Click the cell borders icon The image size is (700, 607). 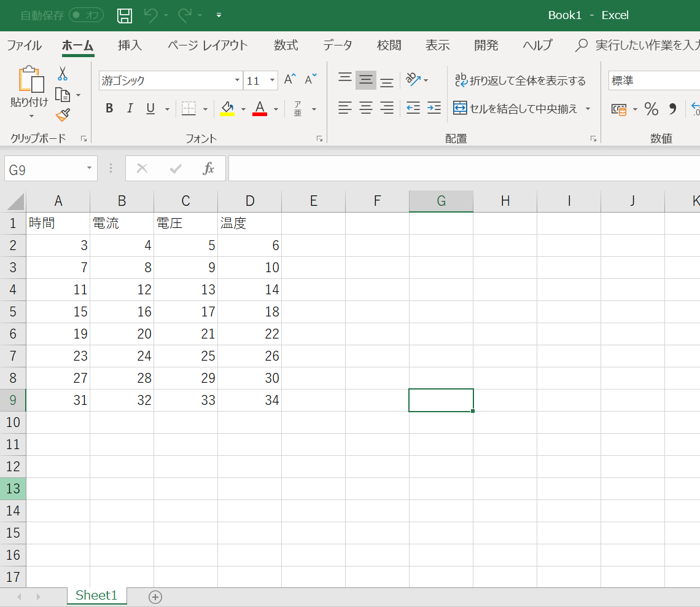tap(189, 108)
